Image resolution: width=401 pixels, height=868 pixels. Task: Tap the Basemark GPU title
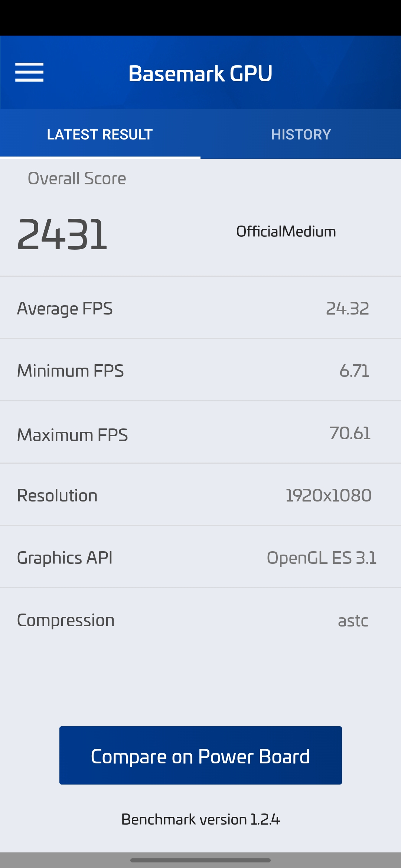pyautogui.click(x=200, y=73)
